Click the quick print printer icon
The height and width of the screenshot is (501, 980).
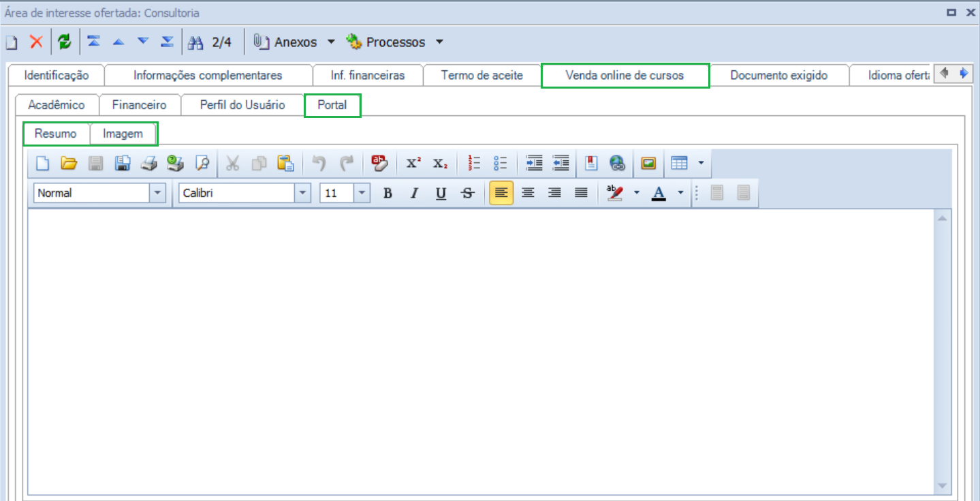pos(149,163)
